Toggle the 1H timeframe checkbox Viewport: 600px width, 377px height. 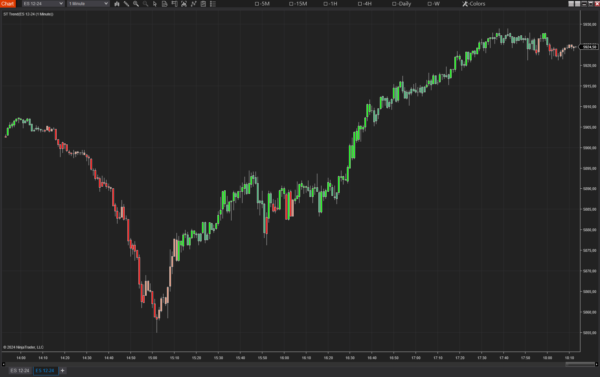tap(326, 4)
